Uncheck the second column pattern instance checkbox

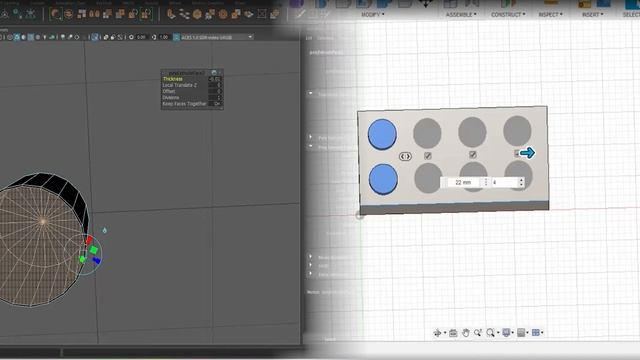(x=427, y=156)
